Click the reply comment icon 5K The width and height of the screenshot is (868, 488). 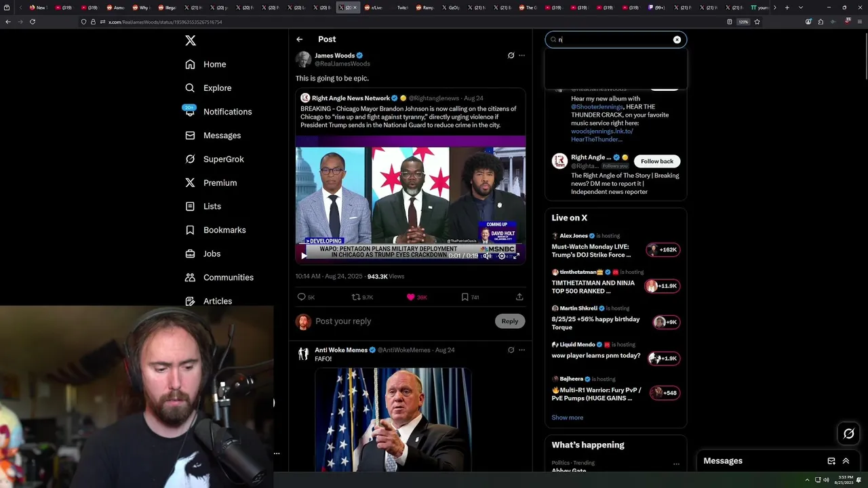point(306,297)
